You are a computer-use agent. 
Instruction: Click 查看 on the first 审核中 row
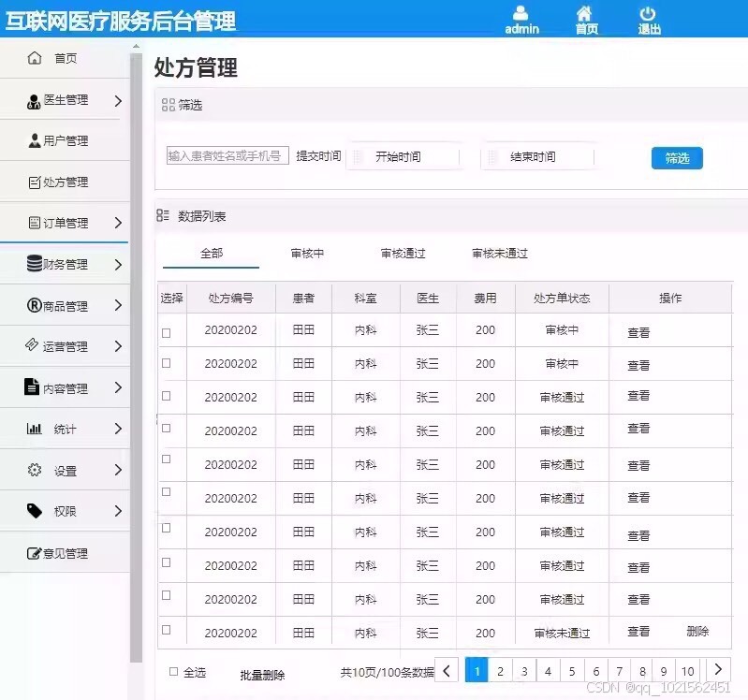pos(638,332)
